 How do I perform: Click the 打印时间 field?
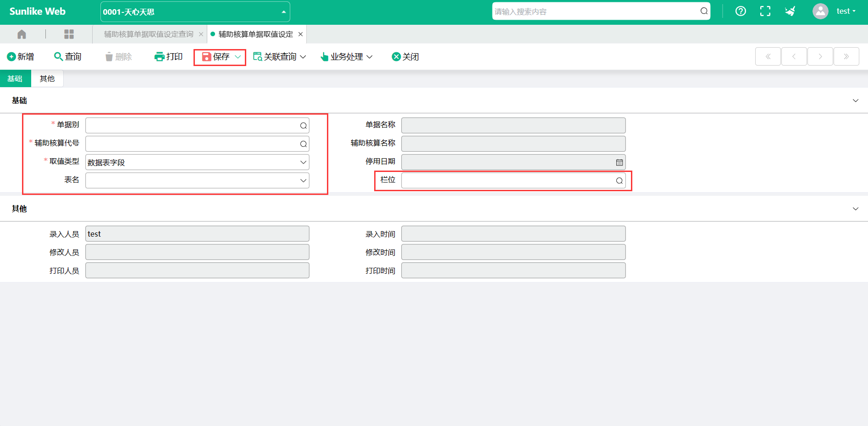click(514, 271)
